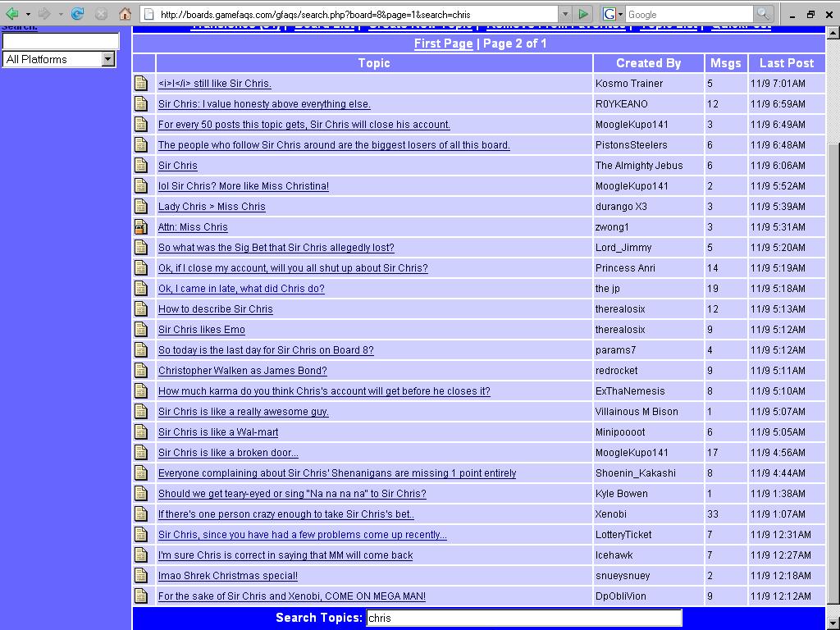Click the locked topic icon beside 'Attn: Miss Chris'

point(141,227)
